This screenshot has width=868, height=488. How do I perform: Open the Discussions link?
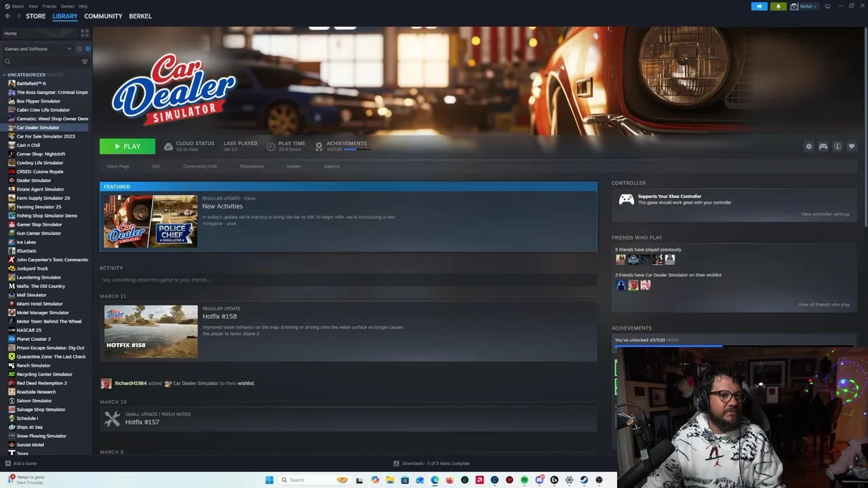coord(252,166)
